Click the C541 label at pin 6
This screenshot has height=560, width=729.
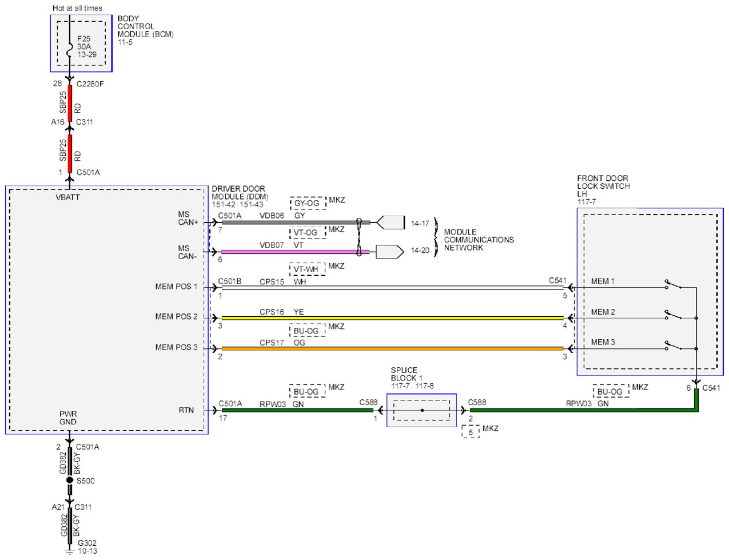click(x=711, y=388)
